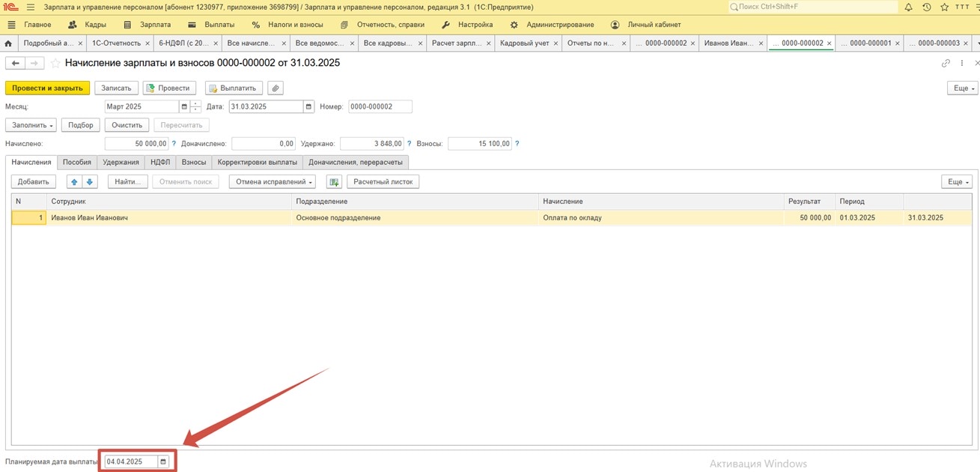Open the Налоги и взносы menu
Viewport: 980px width, 472px height.
tap(288, 25)
